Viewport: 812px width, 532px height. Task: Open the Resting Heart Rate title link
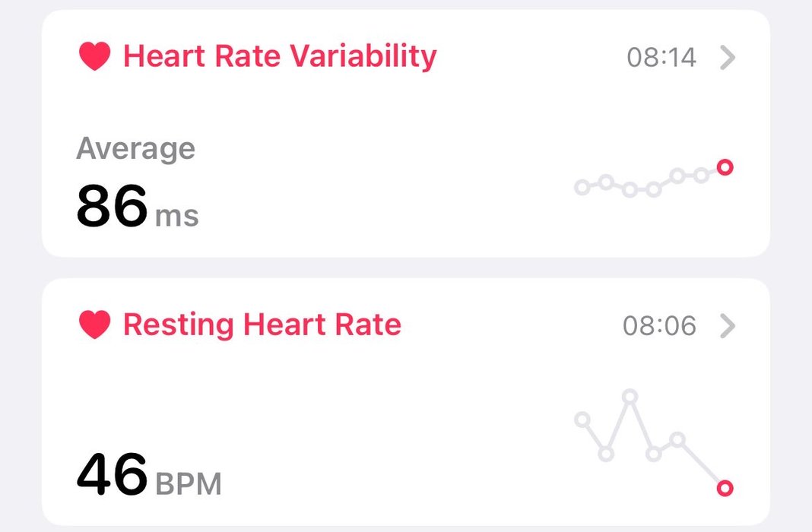coord(262,325)
